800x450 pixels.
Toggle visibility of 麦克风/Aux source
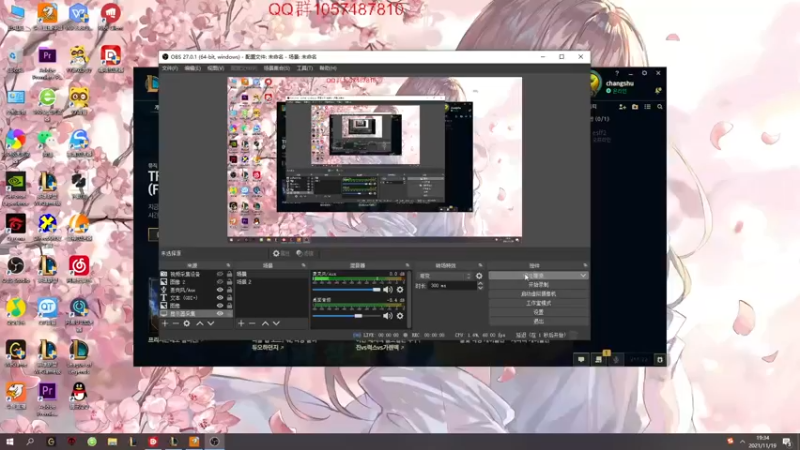click(220, 290)
